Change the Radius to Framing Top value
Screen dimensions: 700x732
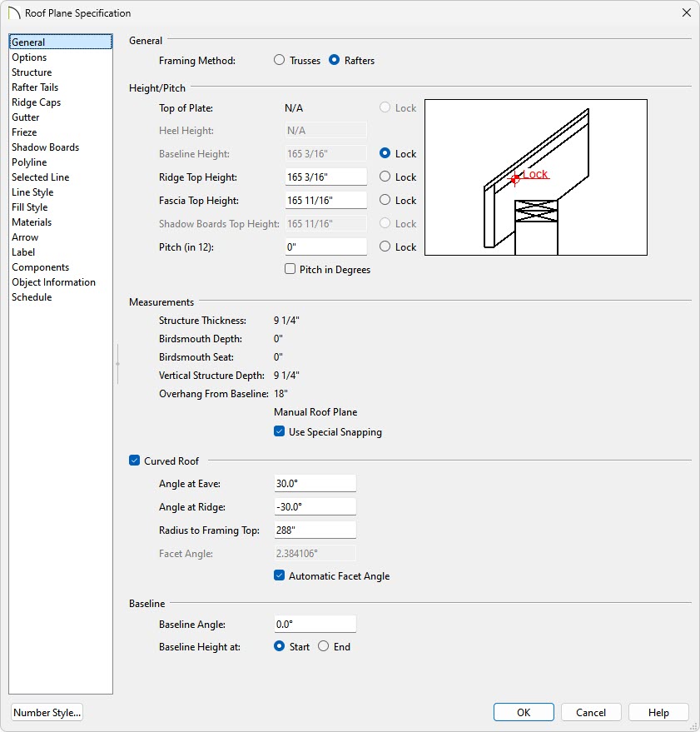click(315, 530)
